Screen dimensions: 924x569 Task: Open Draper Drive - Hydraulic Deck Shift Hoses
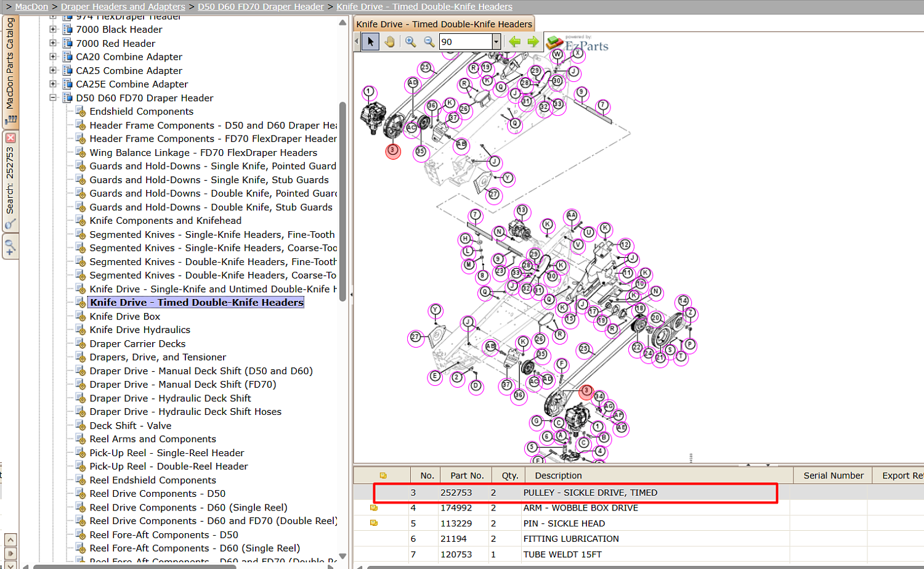pos(185,412)
